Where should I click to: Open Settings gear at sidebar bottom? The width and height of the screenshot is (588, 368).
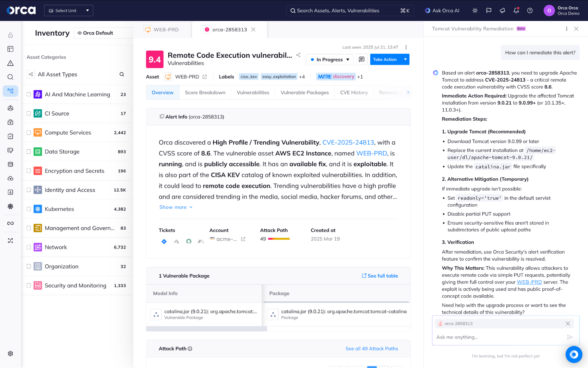point(10,354)
